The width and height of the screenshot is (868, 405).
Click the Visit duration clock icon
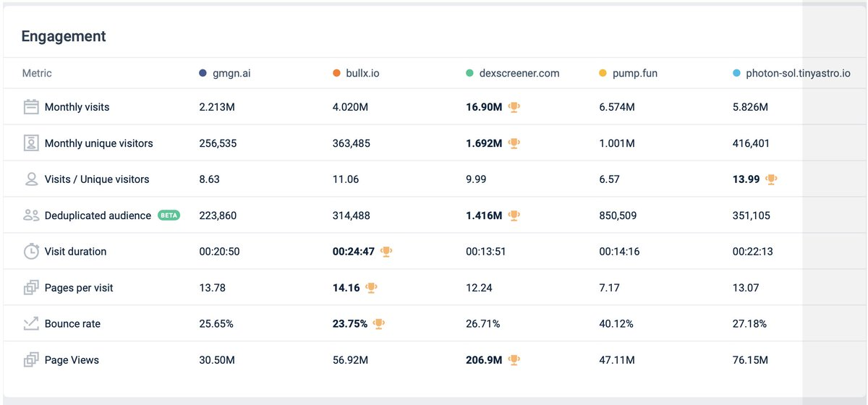pos(31,252)
